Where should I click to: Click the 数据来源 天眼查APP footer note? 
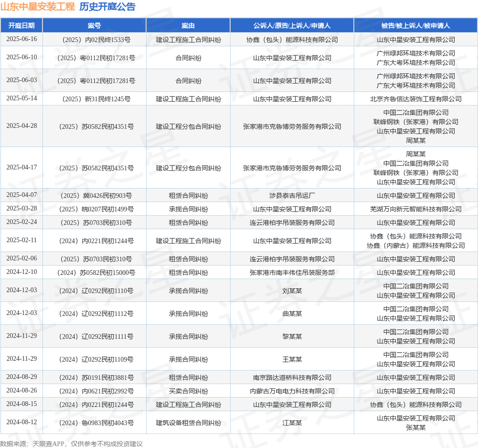click(x=71, y=444)
